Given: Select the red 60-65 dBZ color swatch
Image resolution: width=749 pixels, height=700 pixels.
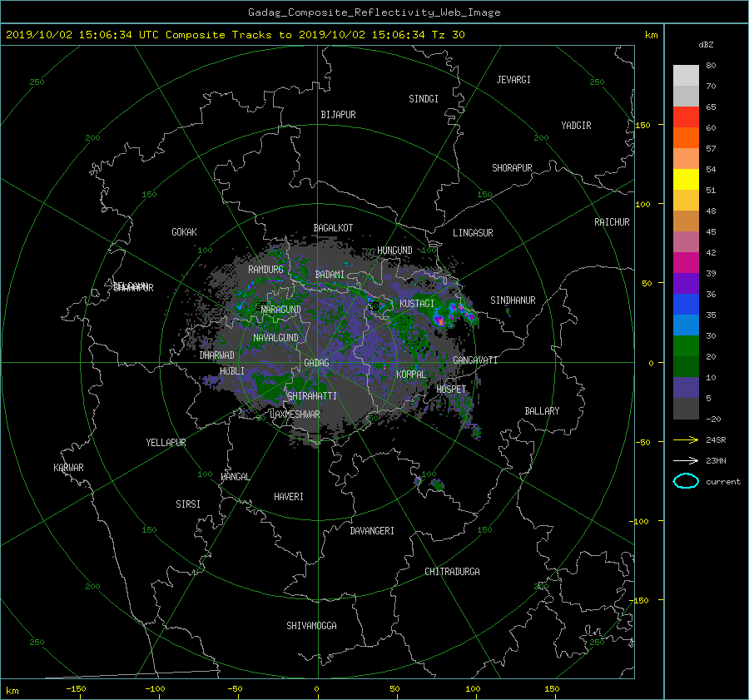Looking at the screenshot, I should click(686, 117).
